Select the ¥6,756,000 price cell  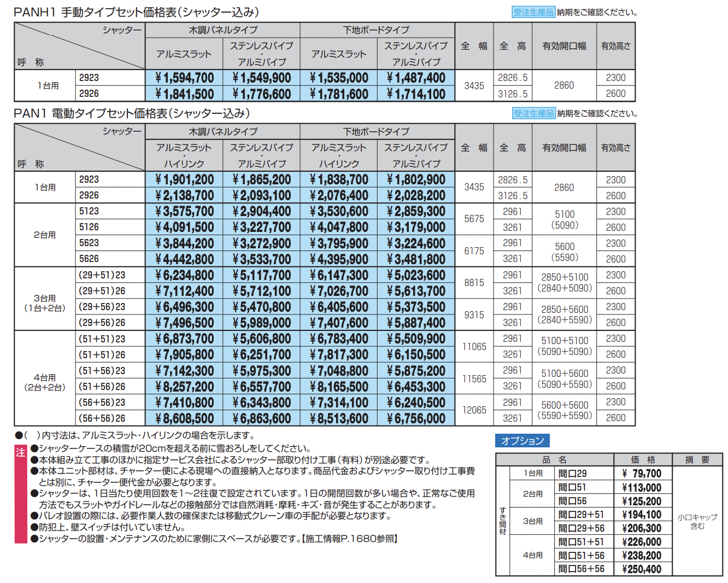coord(416,418)
